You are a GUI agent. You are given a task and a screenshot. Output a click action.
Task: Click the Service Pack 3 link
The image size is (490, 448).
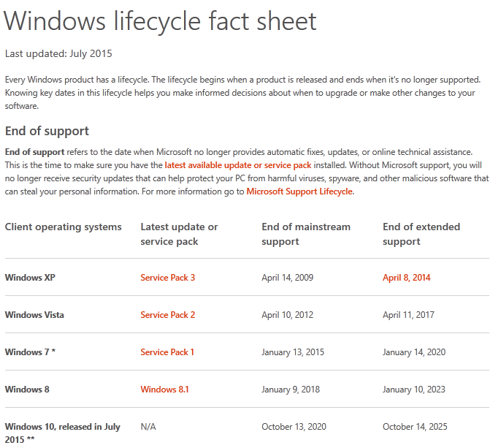167,278
